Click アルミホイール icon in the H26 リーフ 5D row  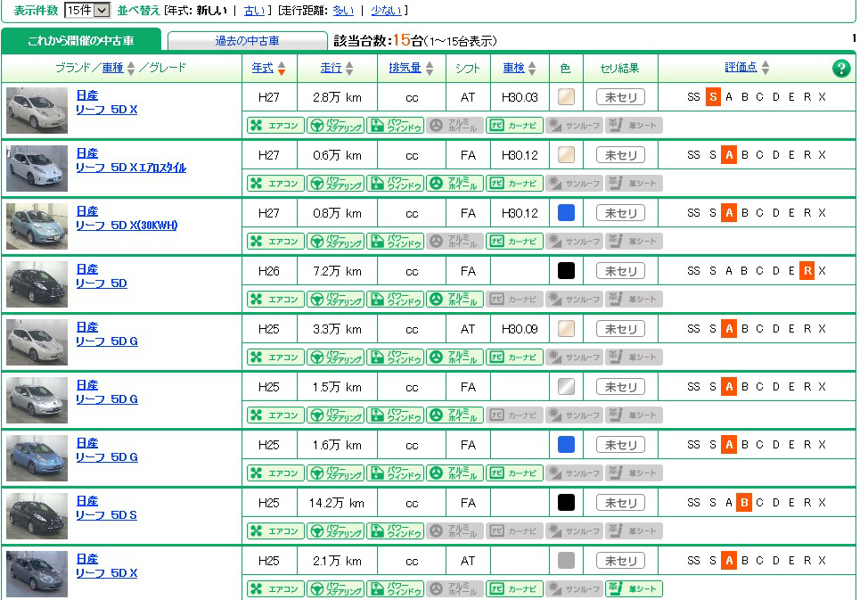coord(454,300)
